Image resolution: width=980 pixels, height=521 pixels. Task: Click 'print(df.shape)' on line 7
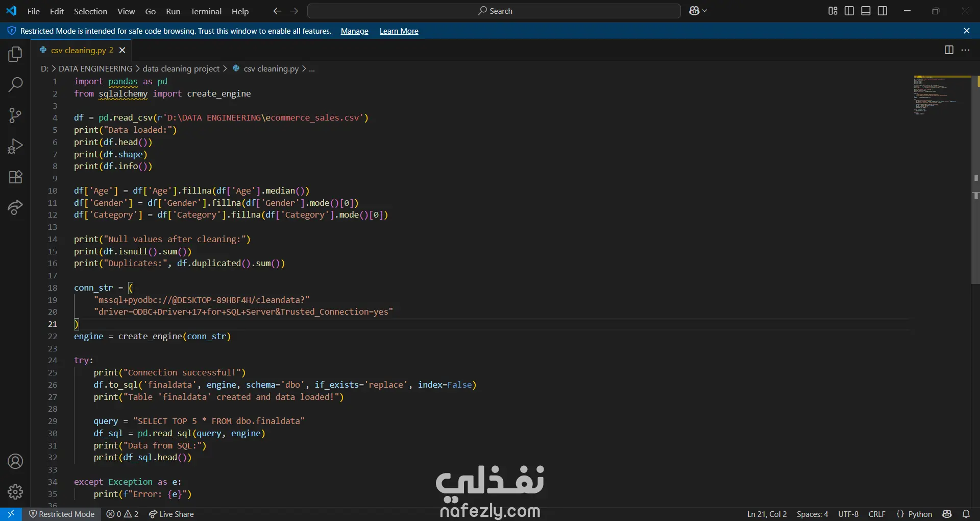coord(111,154)
